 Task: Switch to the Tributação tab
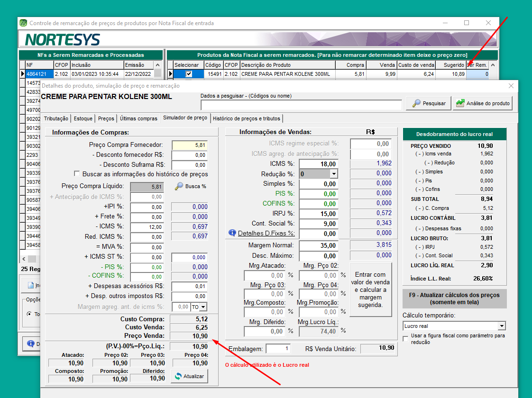[x=56, y=118]
